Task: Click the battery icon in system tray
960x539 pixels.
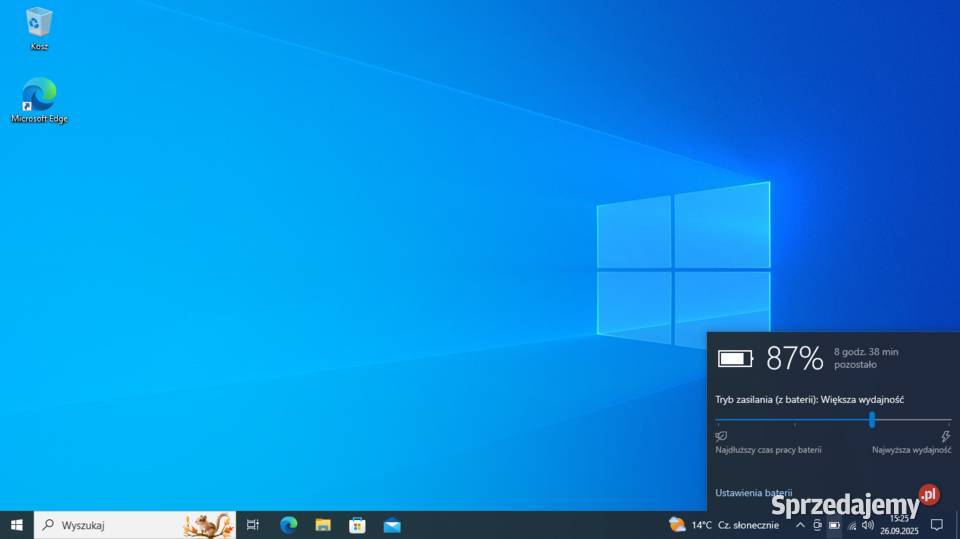Action: click(x=834, y=525)
